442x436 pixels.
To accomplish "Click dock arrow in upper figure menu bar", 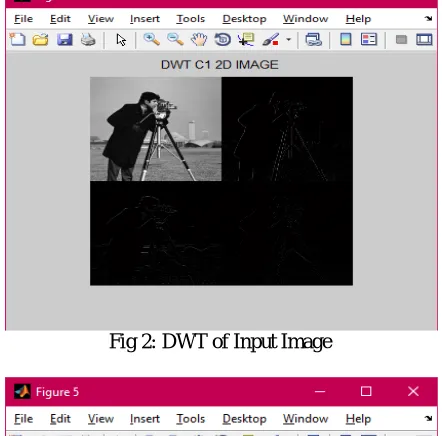I will [428, 18].
